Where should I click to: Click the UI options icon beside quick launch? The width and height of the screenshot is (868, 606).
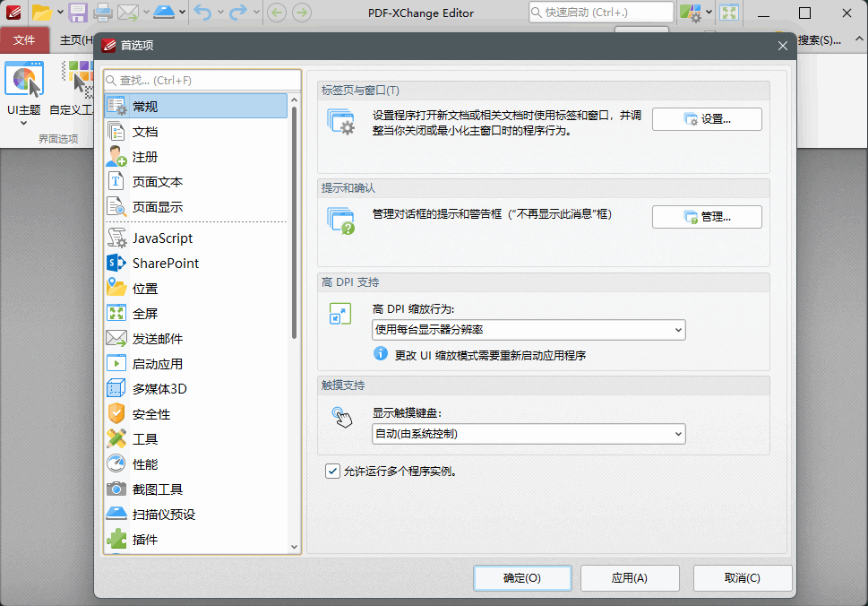coord(691,13)
